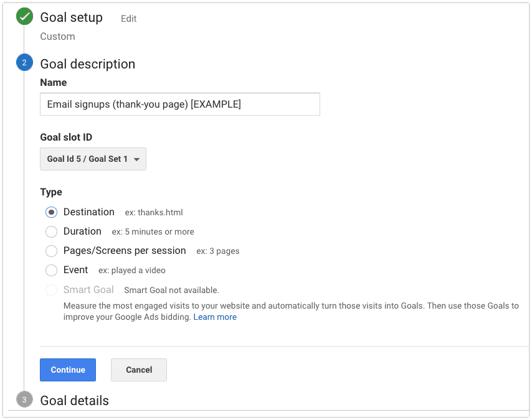This screenshot has width=532, height=420.
Task: Select the Event goal type
Action: pyautogui.click(x=51, y=271)
